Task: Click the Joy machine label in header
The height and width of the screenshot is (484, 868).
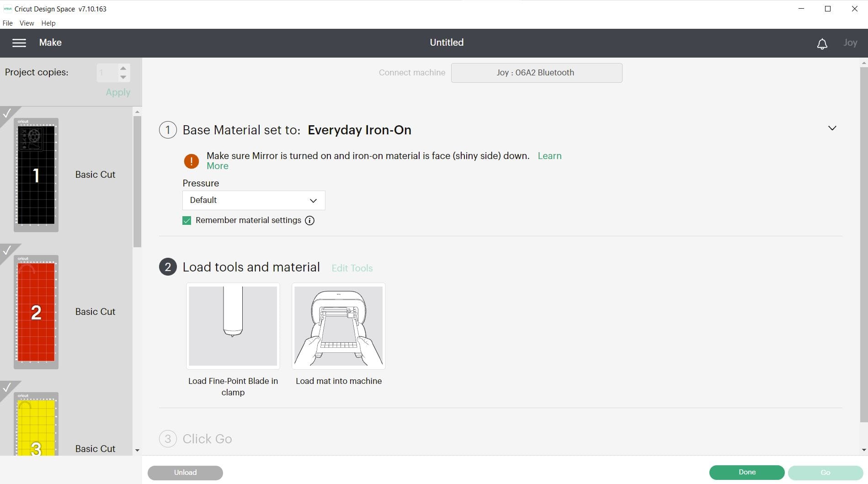Action: 850,43
